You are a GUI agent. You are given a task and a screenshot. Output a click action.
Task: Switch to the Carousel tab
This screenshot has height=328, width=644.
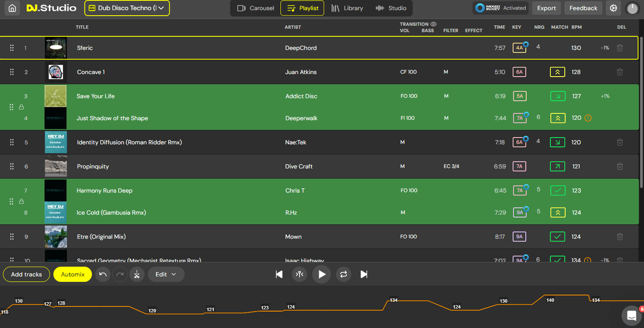point(256,8)
